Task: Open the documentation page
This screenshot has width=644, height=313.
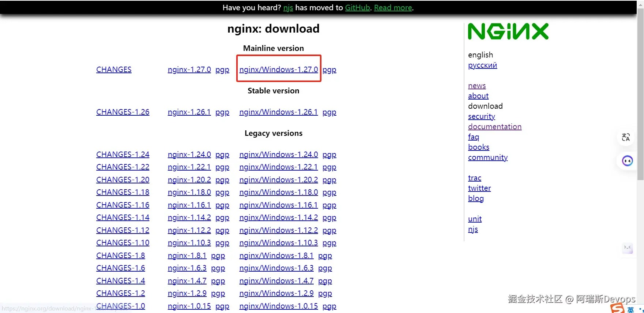Action: click(495, 127)
